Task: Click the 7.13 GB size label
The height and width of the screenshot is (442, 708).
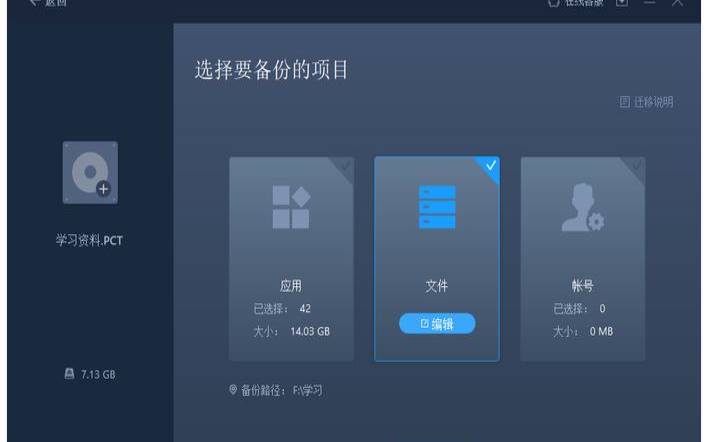Action: 98,374
